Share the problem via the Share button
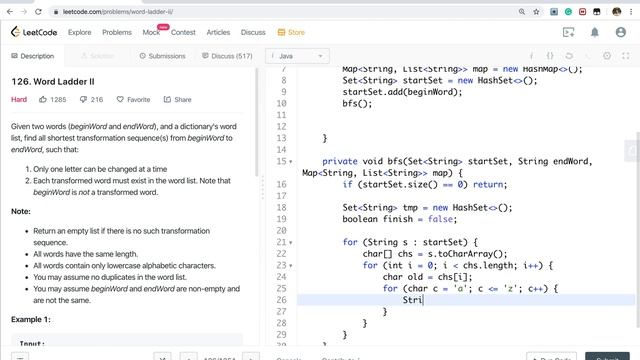Screen dimensions: 640x360 pos(178,99)
